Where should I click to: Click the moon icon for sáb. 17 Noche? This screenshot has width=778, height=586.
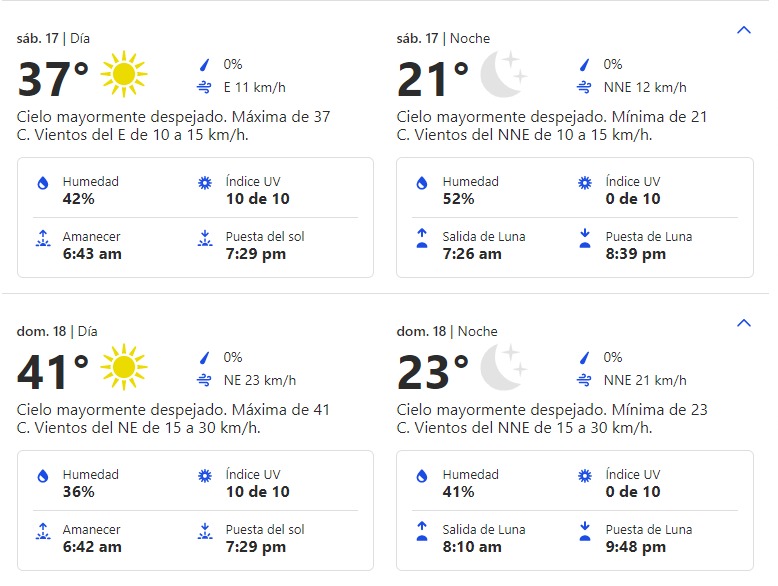503,75
